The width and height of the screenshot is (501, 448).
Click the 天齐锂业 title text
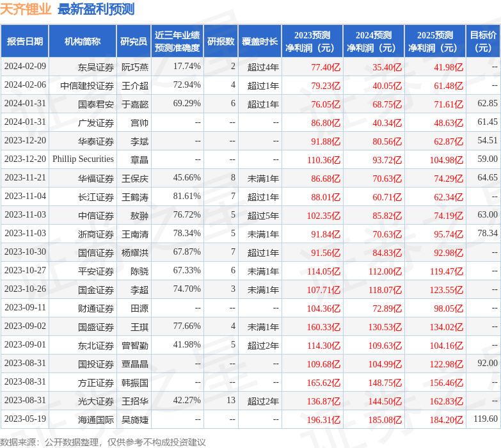pyautogui.click(x=26, y=9)
